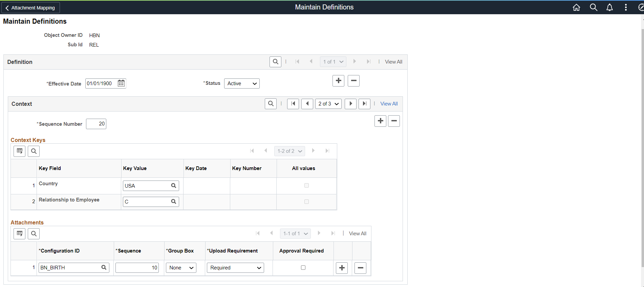Open Context Keys grid personalize icon
Screen dimensions: 644x287
point(20,151)
